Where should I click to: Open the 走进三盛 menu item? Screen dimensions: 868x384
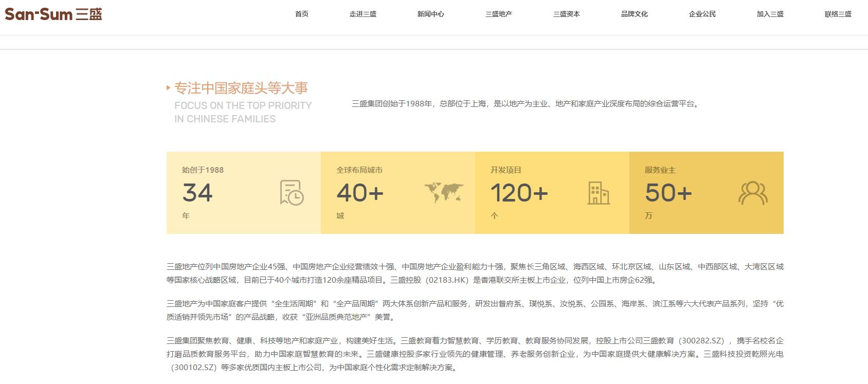363,14
